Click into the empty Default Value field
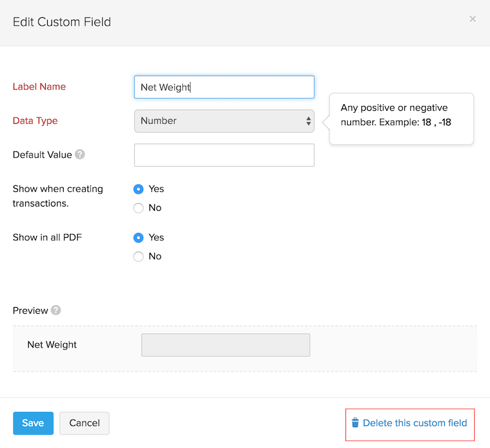The image size is (490, 448). [224, 155]
